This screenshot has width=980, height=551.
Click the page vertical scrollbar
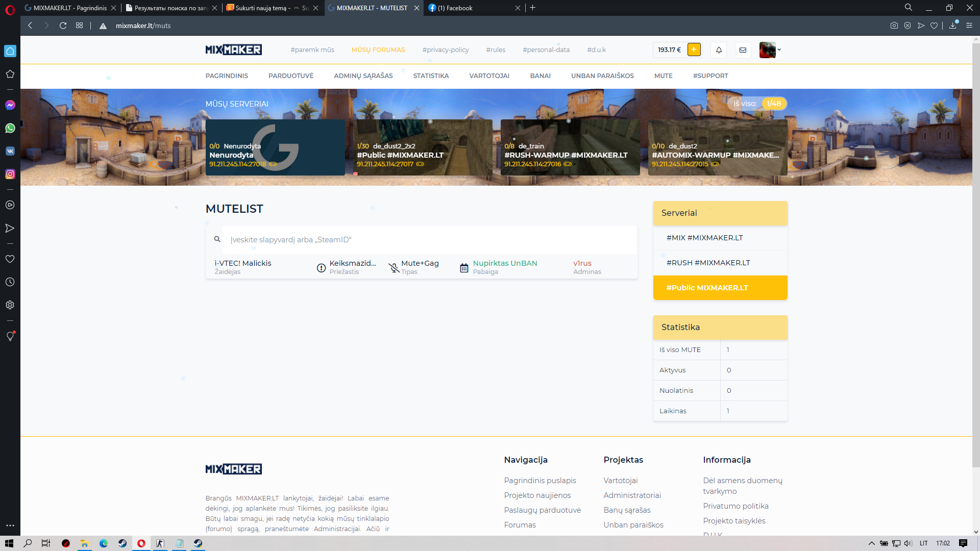click(975, 255)
